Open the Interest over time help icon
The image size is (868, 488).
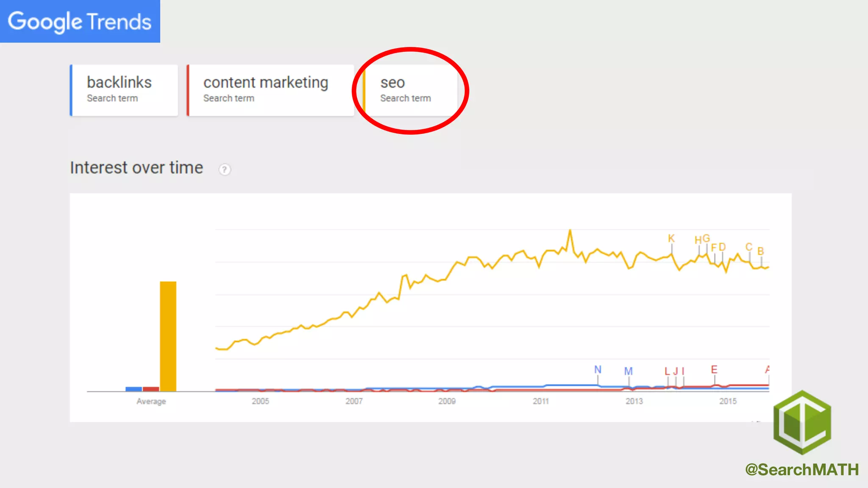(225, 169)
